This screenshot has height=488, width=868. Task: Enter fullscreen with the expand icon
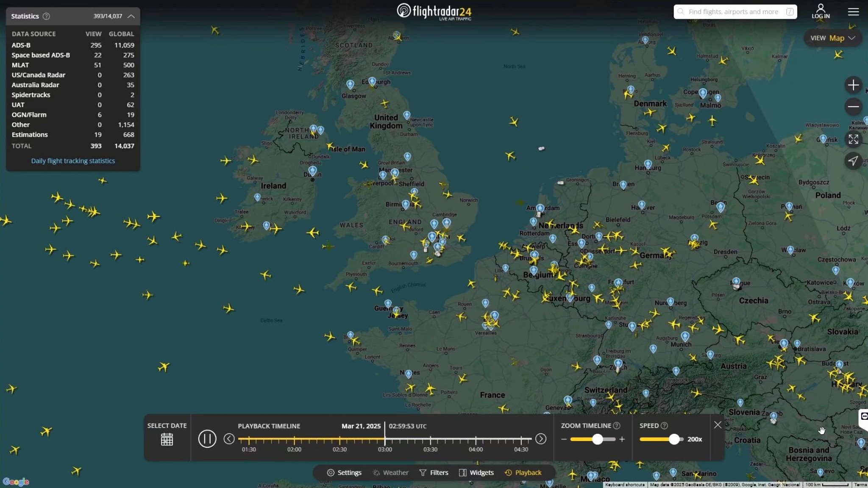853,139
